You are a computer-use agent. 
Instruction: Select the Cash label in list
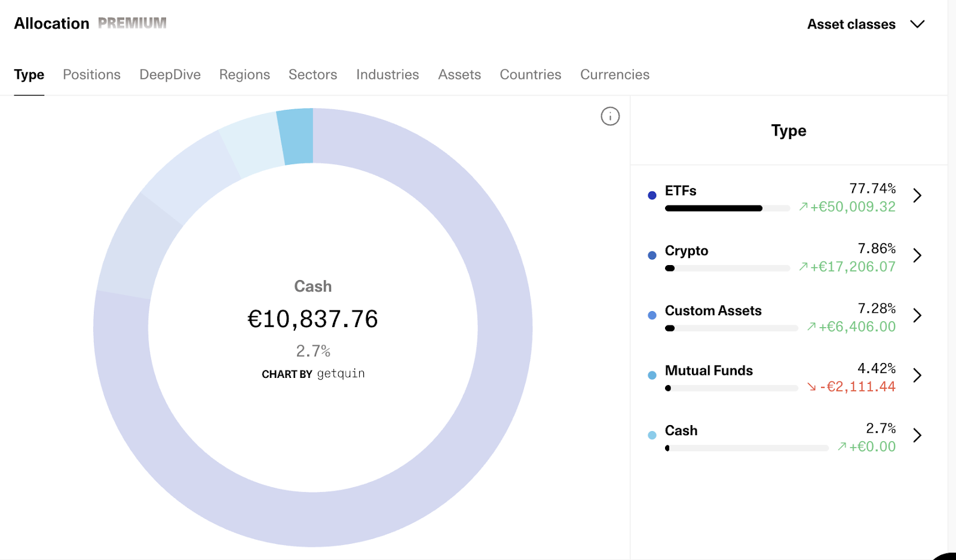pyautogui.click(x=681, y=430)
